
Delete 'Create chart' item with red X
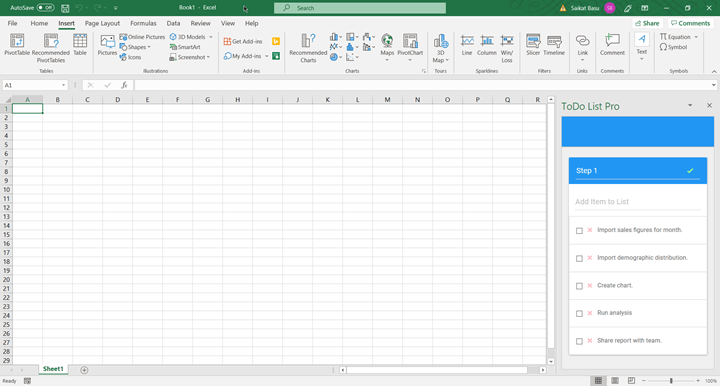click(590, 285)
